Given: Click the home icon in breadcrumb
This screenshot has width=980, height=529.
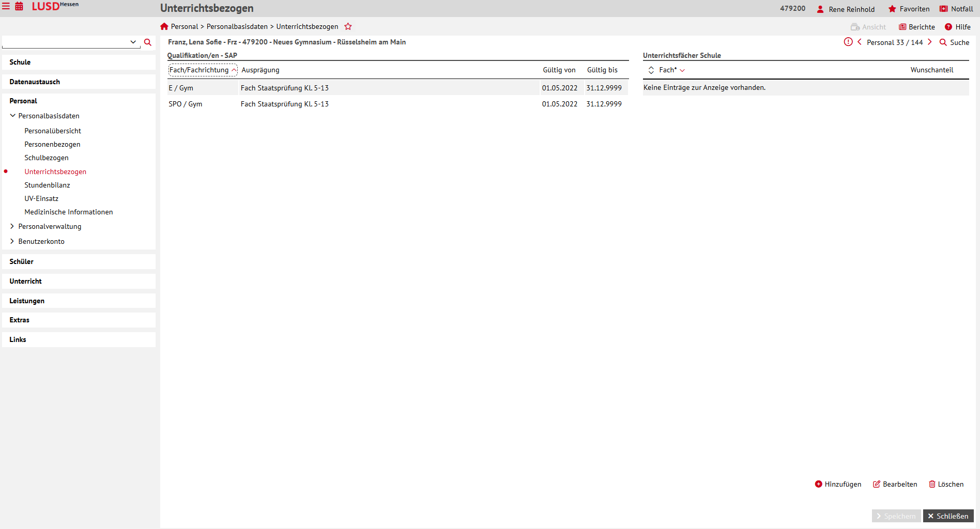Looking at the screenshot, I should coord(164,26).
